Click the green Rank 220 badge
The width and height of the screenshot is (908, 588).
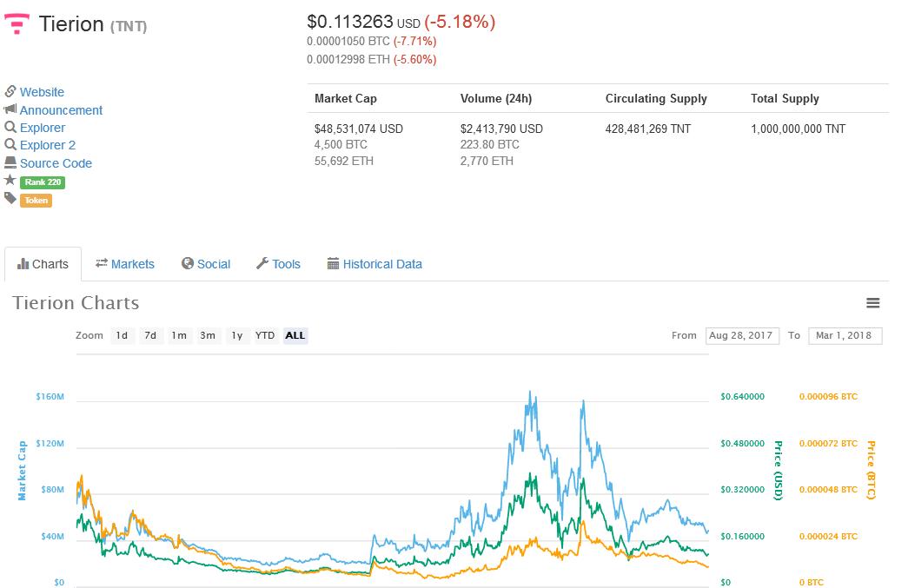(x=43, y=182)
